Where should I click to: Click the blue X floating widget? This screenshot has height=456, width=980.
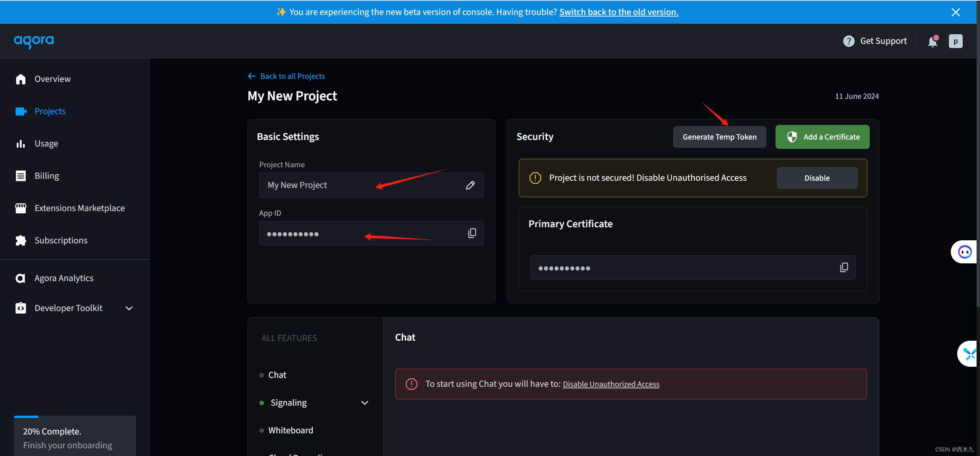[x=968, y=354]
